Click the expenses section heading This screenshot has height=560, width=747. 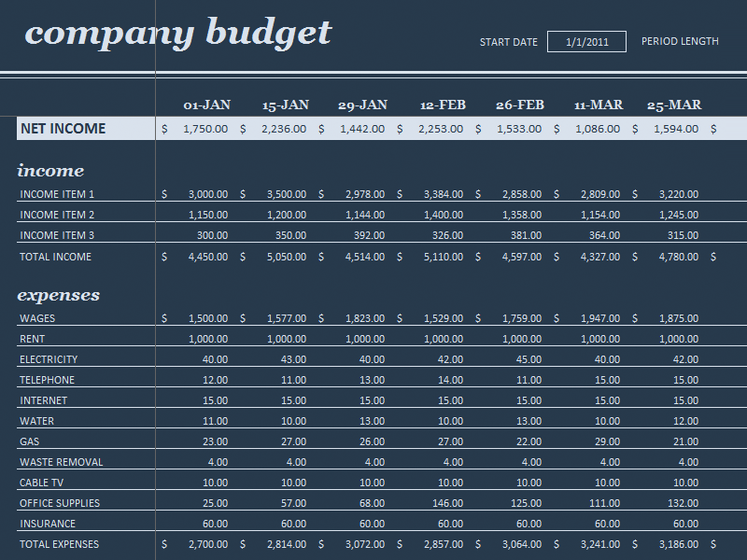(x=59, y=295)
